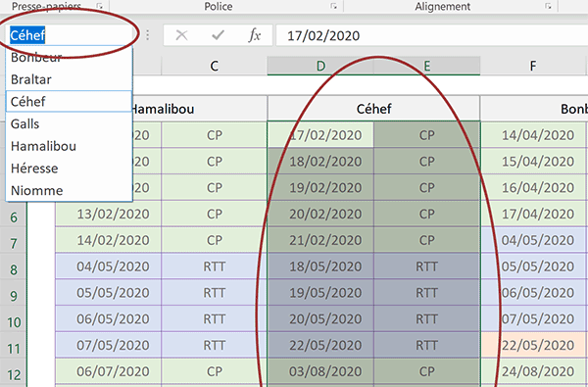Click cell 05/05/2020 in row 9
Viewport: 588px width, 387px height.
[x=109, y=293]
